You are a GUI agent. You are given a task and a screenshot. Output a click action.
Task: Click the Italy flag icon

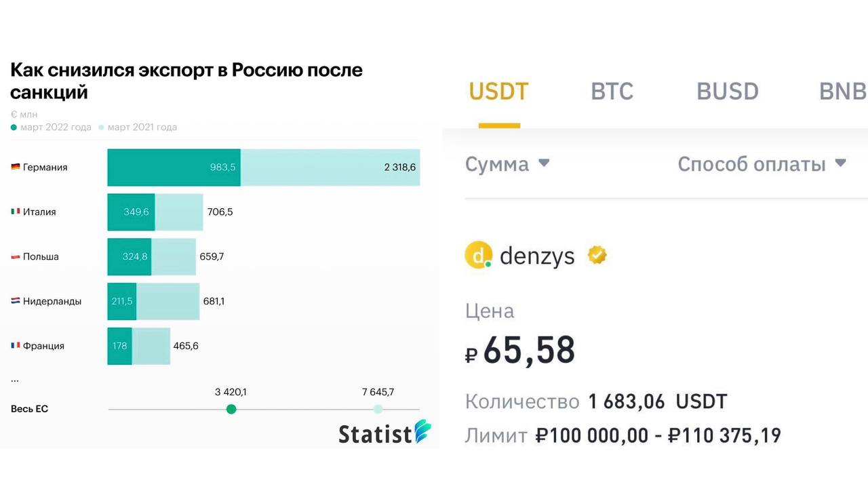coord(15,212)
